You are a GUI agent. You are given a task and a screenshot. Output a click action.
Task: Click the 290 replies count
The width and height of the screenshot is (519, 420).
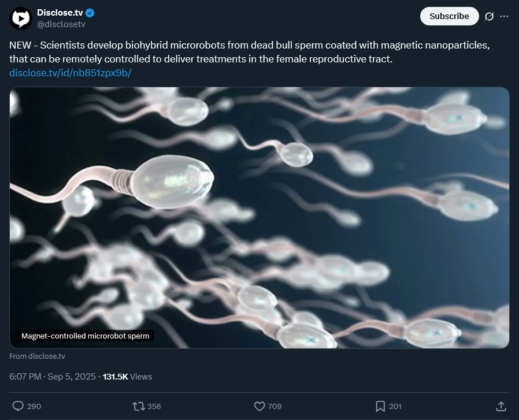click(34, 407)
